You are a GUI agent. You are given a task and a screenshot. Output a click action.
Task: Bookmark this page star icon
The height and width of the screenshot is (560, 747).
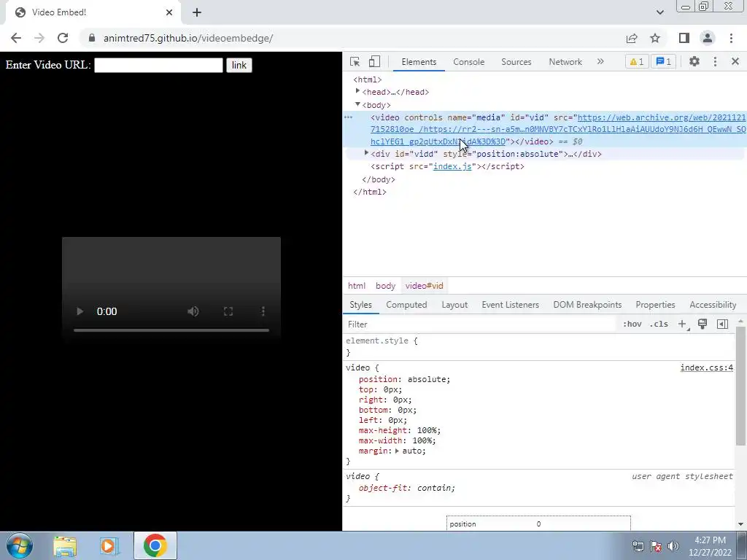[655, 38]
